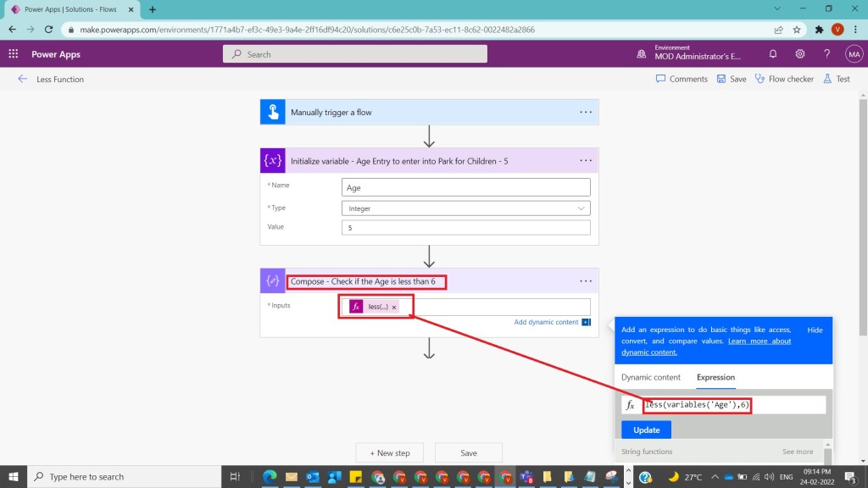Click the Value input field containing 5
Image resolution: width=868 pixels, height=488 pixels.
465,227
